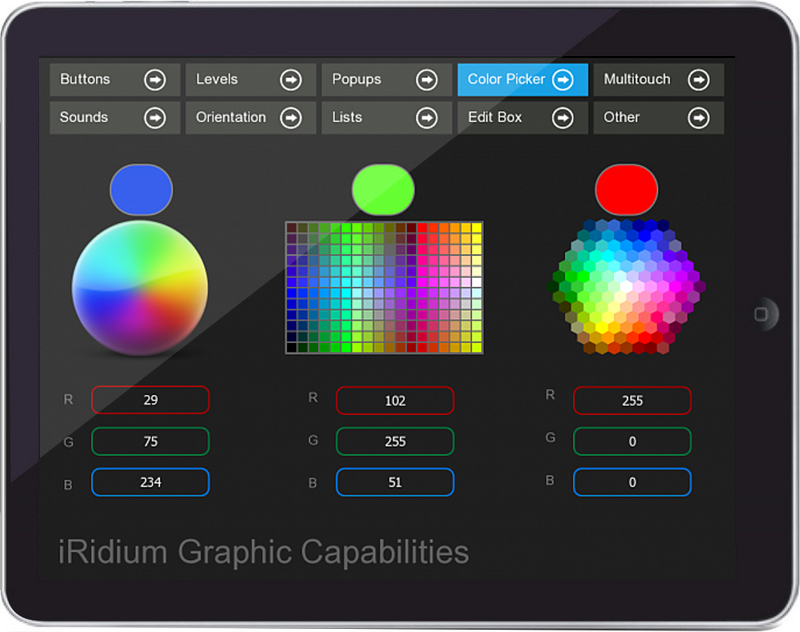Viewport: 800px width, 632px height.
Task: Select the red R field showing 29
Action: pos(150,400)
